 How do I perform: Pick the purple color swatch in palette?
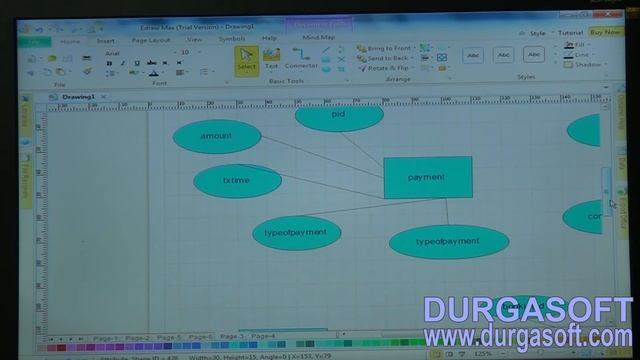point(119,347)
